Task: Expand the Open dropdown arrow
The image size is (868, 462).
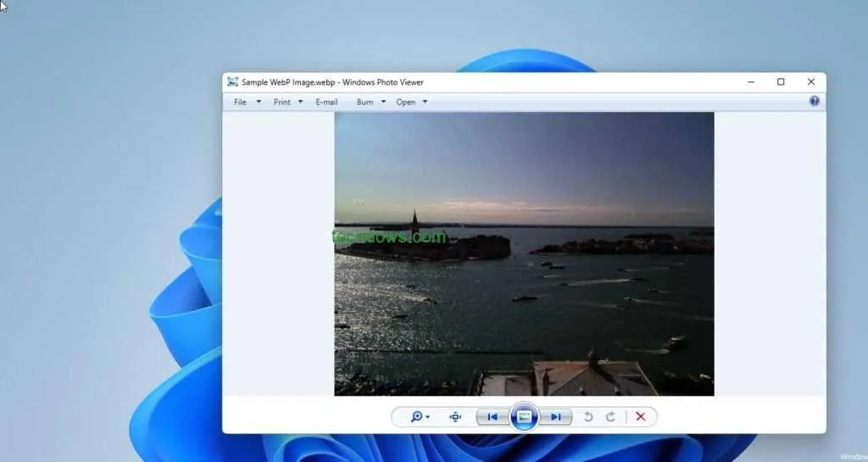Action: (426, 102)
